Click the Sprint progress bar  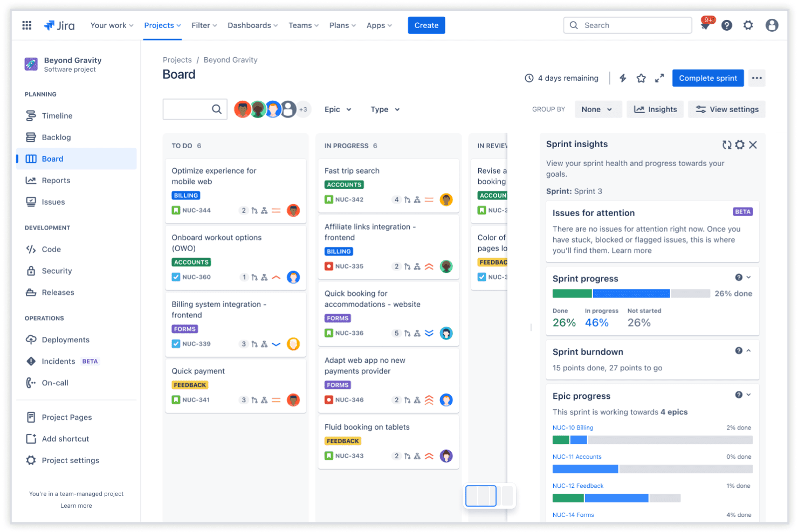point(631,294)
